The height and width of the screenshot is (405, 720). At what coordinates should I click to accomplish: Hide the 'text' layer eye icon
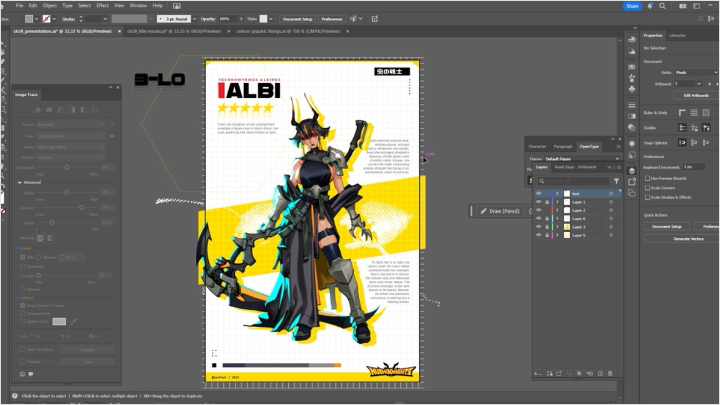tap(539, 194)
